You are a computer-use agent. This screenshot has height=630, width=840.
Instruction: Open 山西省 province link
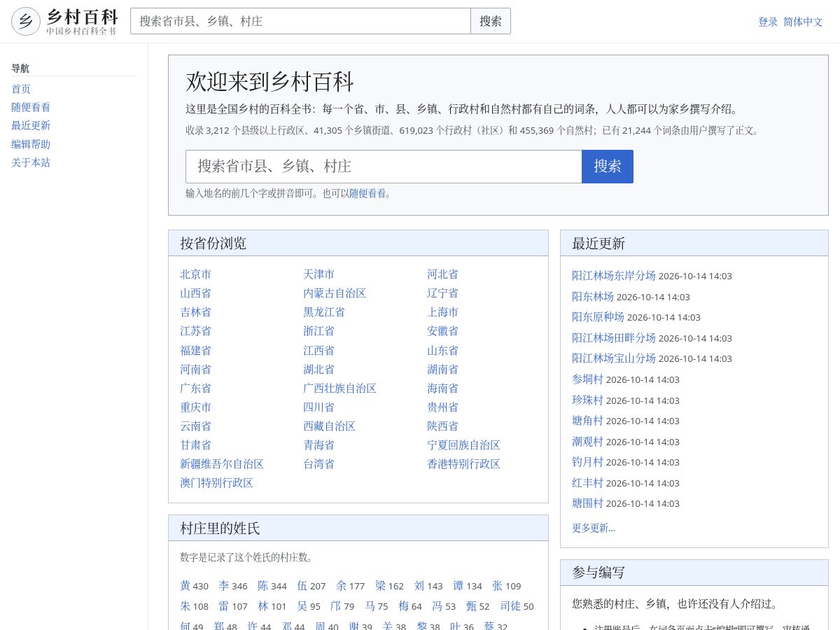pos(195,293)
